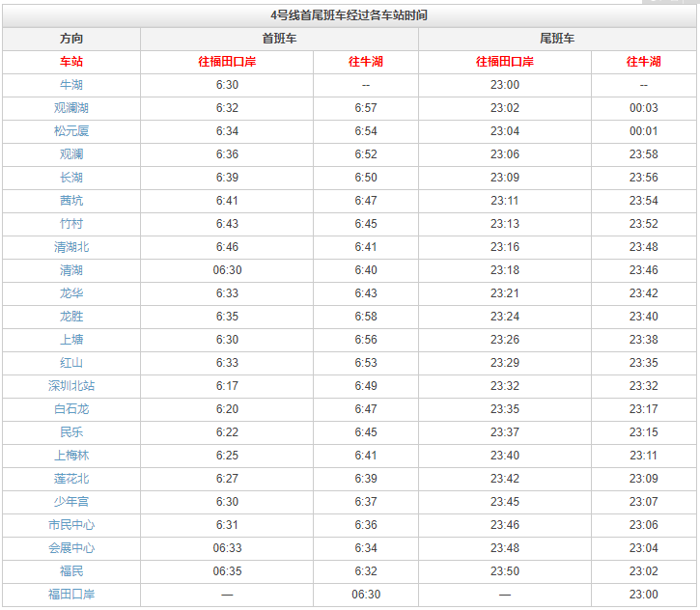
Task: Select 上梅林 last train time 23:40
Action: [x=505, y=456]
